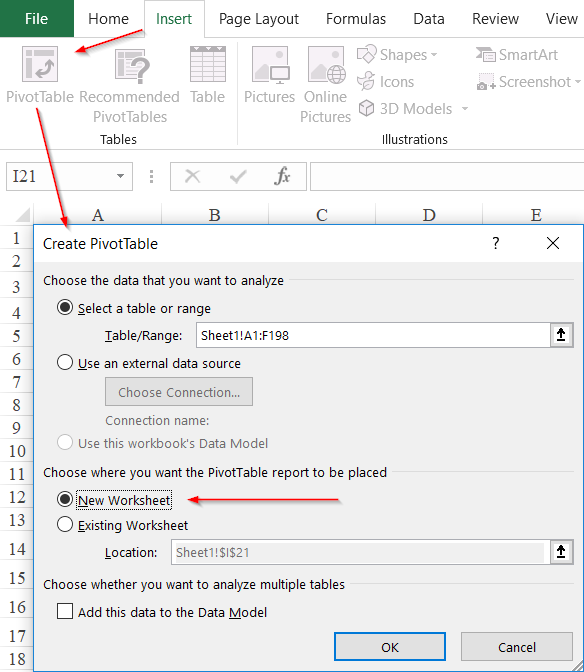Screen dimensions: 584x672
Task: Select column A header
Action: click(x=98, y=215)
